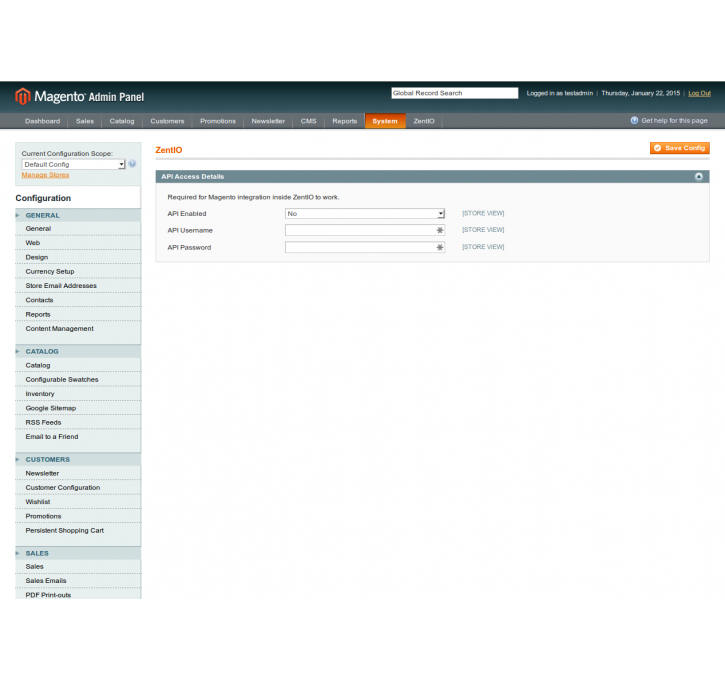This screenshot has height=680, width=725.
Task: Open the Current Configuration Scope dropdown
Action: 74,164
